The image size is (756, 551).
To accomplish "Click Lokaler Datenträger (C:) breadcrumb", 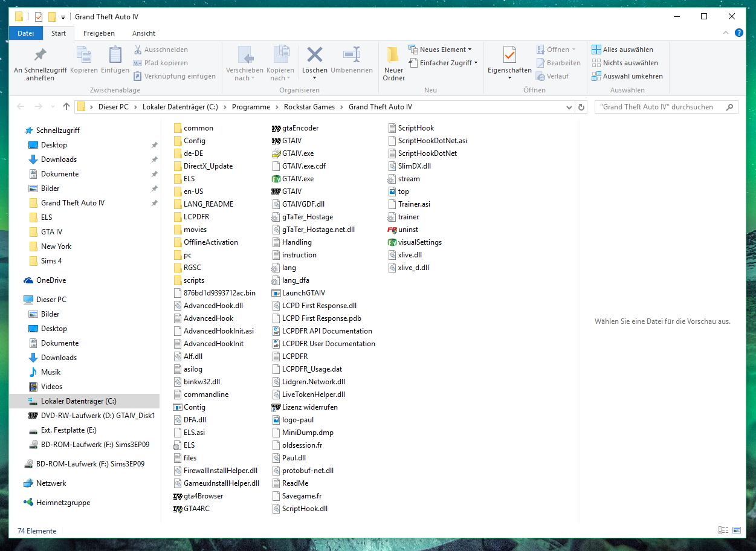I will click(180, 107).
